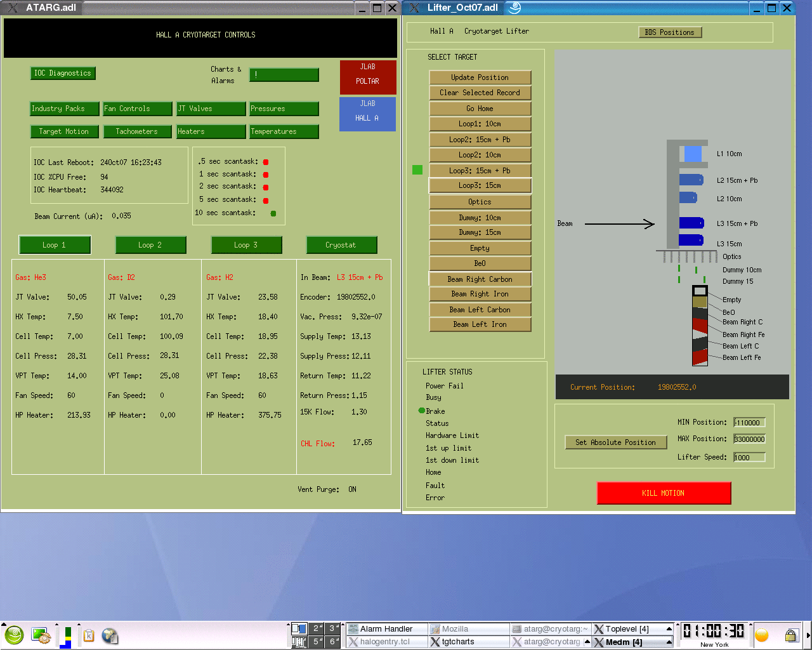Viewport: 812px width, 650px height.
Task: Open the JT Valves menu button
Action: point(211,109)
